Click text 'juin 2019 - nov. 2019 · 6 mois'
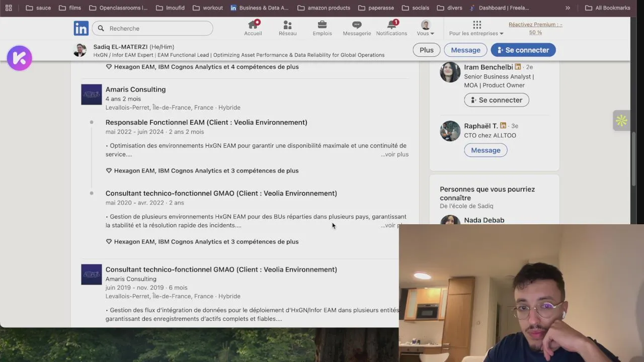This screenshot has width=644, height=362. click(x=146, y=288)
